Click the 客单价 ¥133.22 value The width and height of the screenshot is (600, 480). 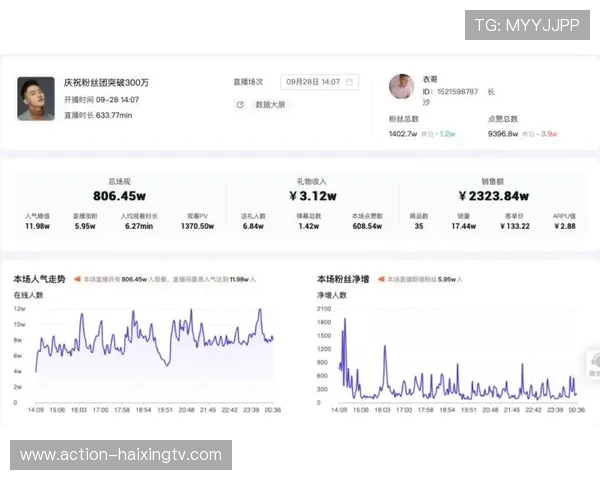click(x=517, y=226)
